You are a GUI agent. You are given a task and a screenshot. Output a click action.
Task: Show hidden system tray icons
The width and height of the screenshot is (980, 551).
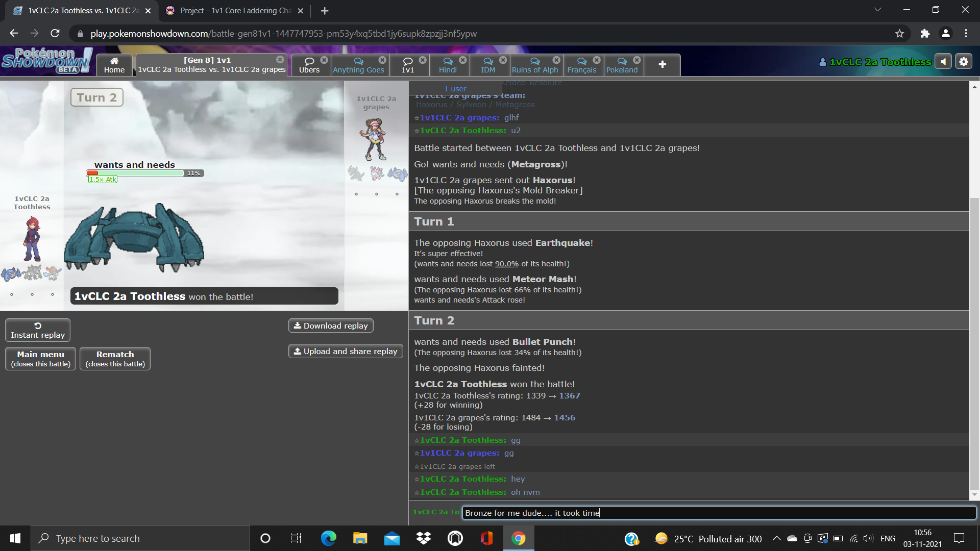click(776, 538)
